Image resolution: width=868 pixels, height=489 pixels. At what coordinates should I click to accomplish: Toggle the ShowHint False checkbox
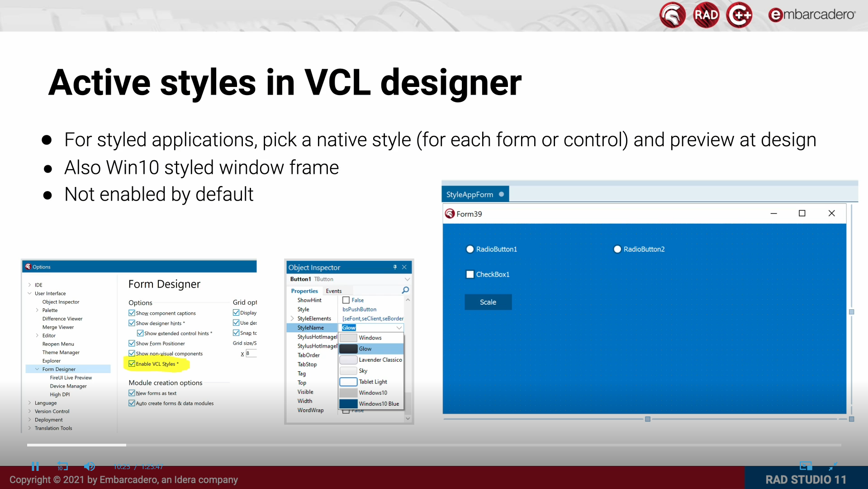(x=346, y=300)
